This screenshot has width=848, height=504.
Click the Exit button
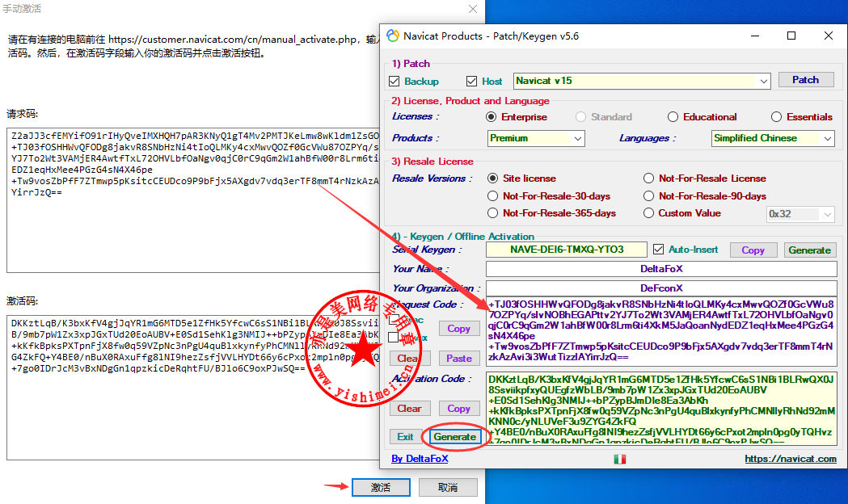click(x=405, y=436)
